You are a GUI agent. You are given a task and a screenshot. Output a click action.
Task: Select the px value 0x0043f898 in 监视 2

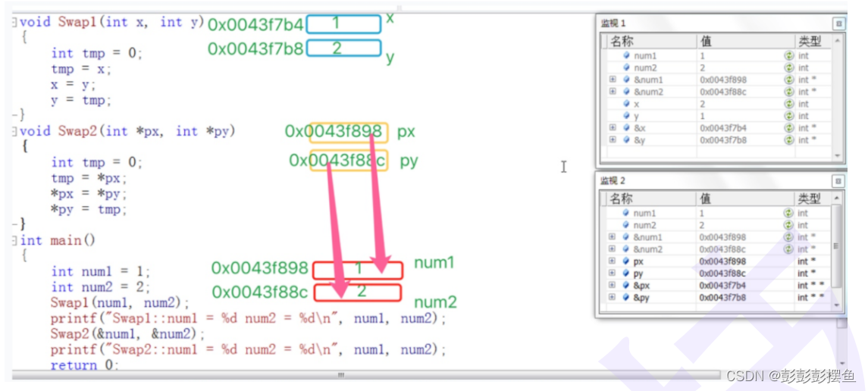[x=722, y=261]
